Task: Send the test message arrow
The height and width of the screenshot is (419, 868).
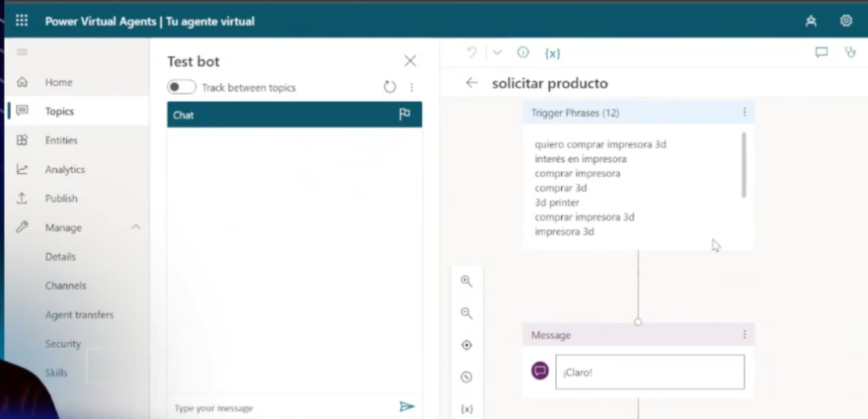Action: coord(407,407)
